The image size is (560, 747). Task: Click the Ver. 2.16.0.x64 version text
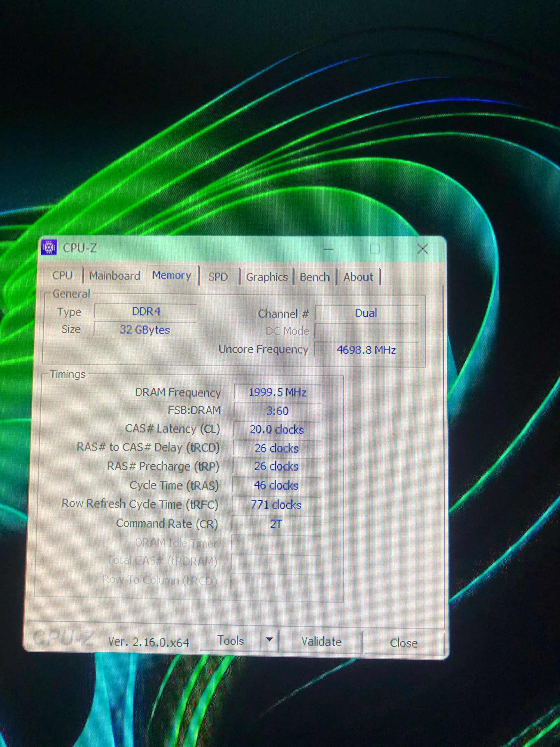[x=148, y=642]
